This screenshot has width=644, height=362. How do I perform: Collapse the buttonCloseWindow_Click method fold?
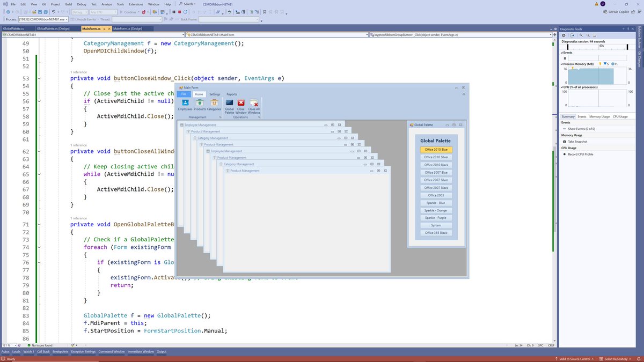coord(39,78)
